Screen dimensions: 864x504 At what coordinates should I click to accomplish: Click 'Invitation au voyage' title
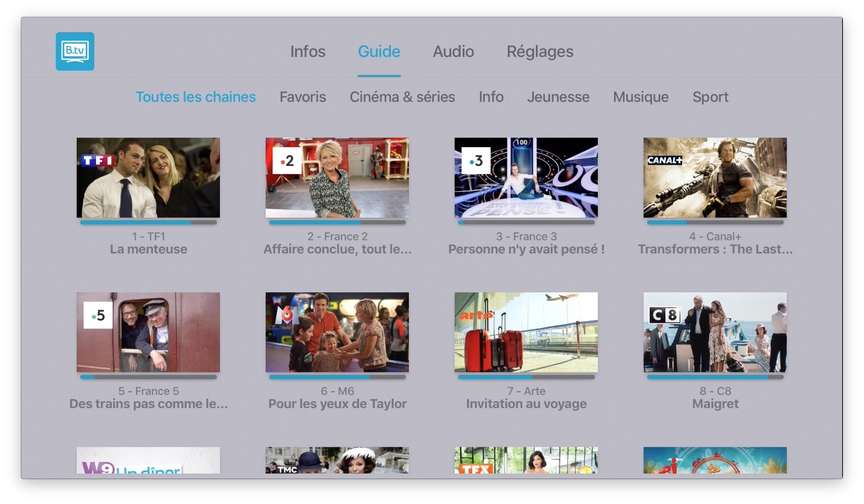526,404
